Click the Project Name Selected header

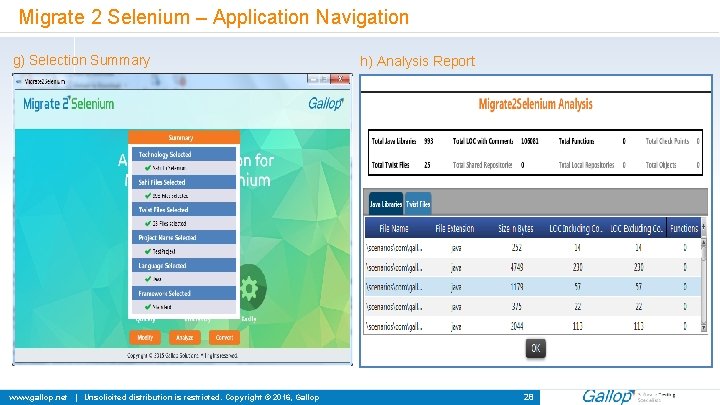[x=184, y=237]
